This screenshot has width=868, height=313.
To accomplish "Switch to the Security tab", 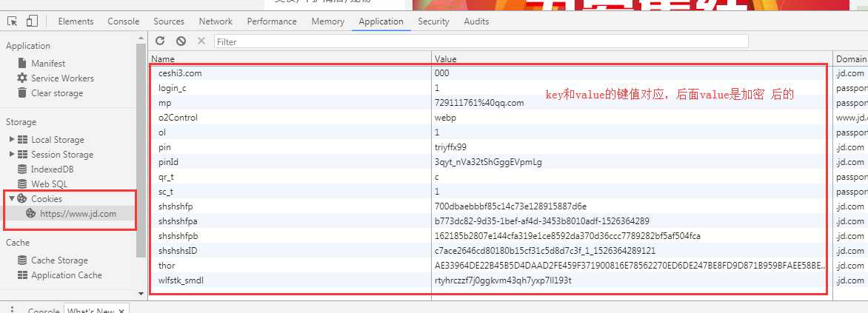I will tap(433, 21).
